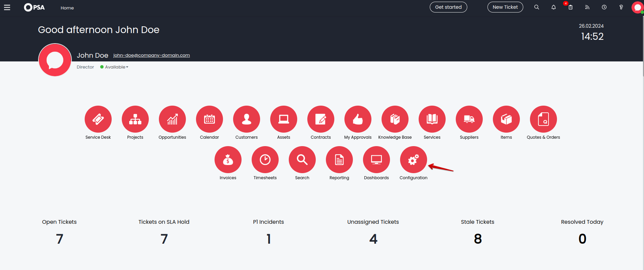
Task: Open the Opportunities chart icon
Action: (x=172, y=119)
